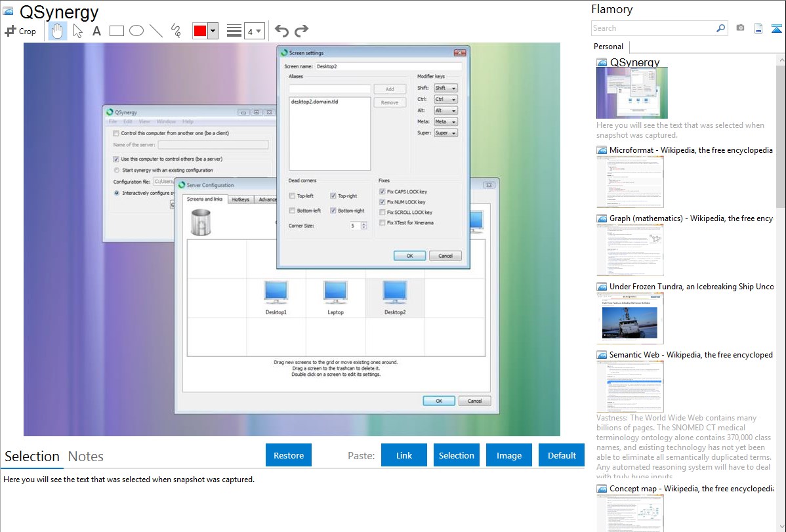Screen dimensions: 786x532
Task: Open the Personal tab
Action: [x=608, y=47]
